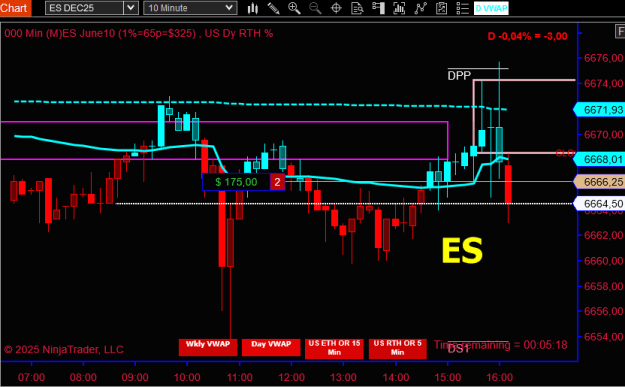Screen dimensions: 625x387
Task: Click the DPP level label
Action: coord(459,75)
